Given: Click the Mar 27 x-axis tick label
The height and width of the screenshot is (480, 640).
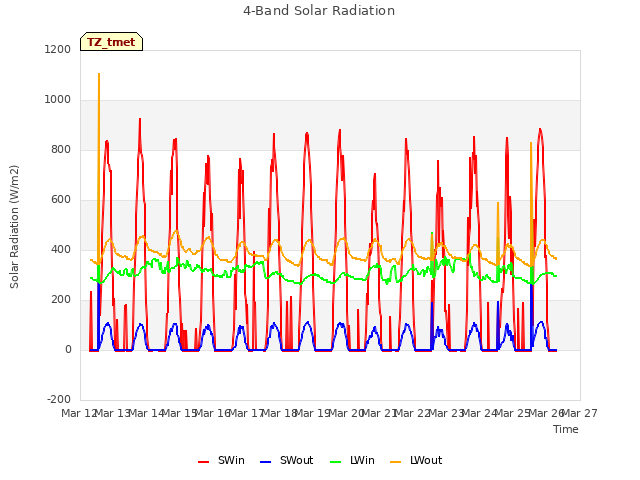Looking at the screenshot, I should [x=580, y=413].
